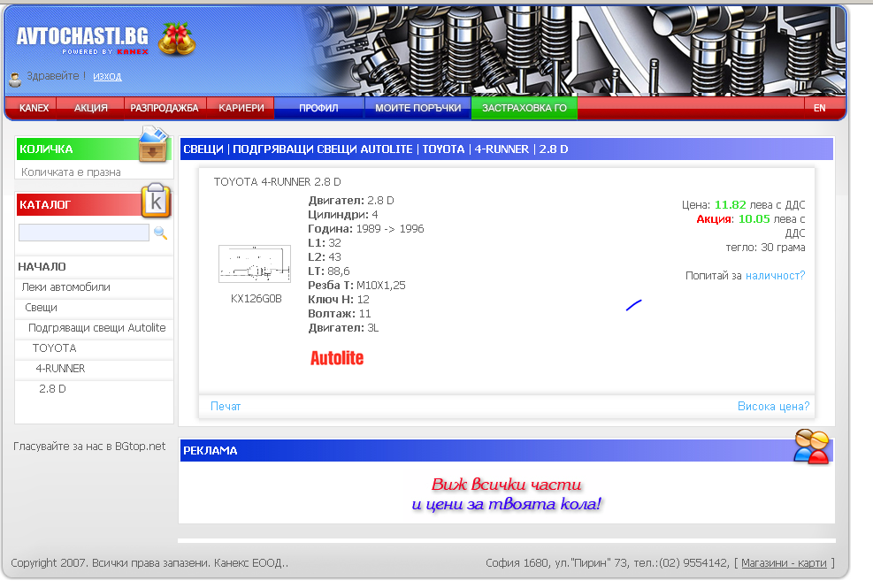
Task: Click the LT: 88,6 row
Action: click(x=329, y=271)
